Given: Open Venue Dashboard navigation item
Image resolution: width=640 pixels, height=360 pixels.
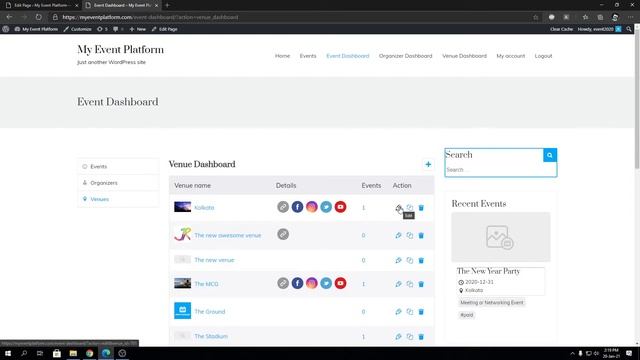Looking at the screenshot, I should 464,56.
